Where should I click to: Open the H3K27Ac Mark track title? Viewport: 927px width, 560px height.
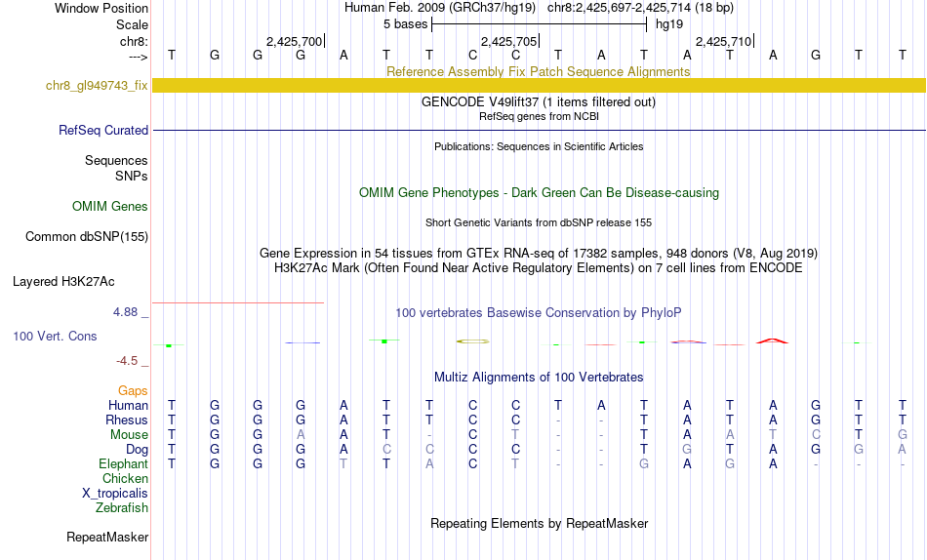click(538, 268)
